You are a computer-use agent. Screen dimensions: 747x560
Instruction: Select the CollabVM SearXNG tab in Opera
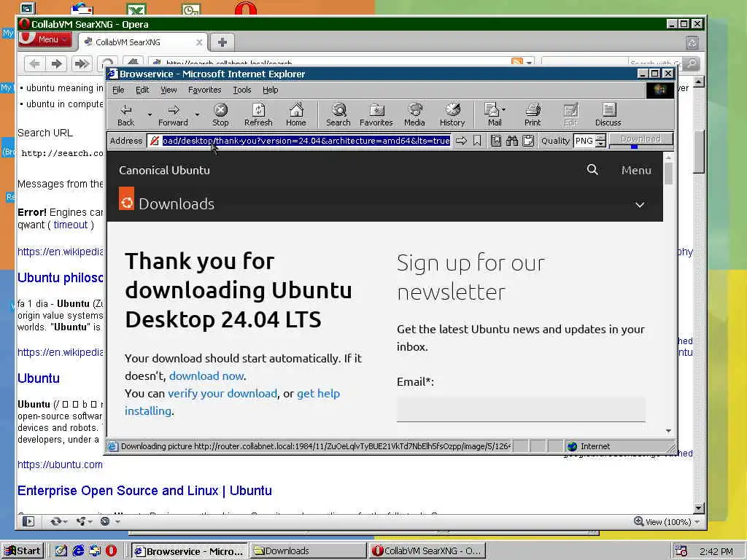[x=142, y=42]
